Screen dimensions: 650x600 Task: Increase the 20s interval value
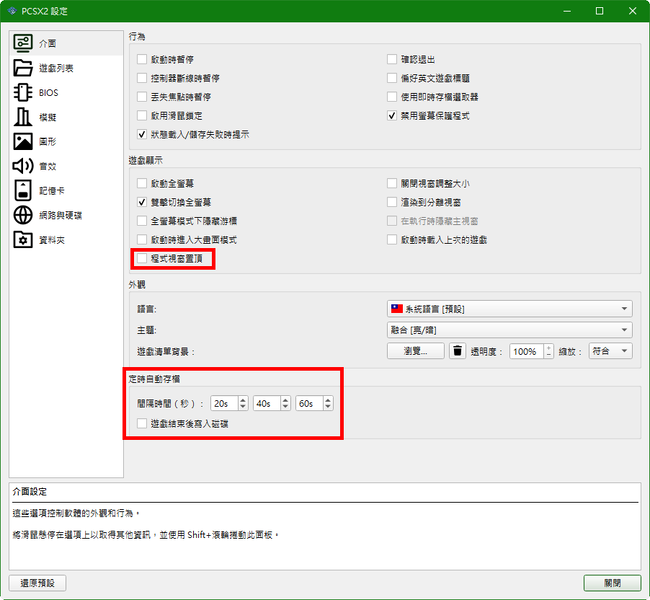click(243, 400)
